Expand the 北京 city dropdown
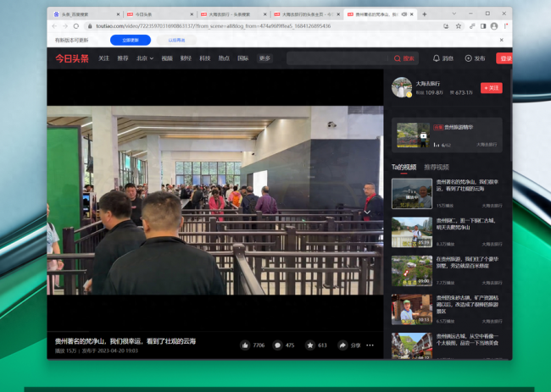 pos(145,58)
